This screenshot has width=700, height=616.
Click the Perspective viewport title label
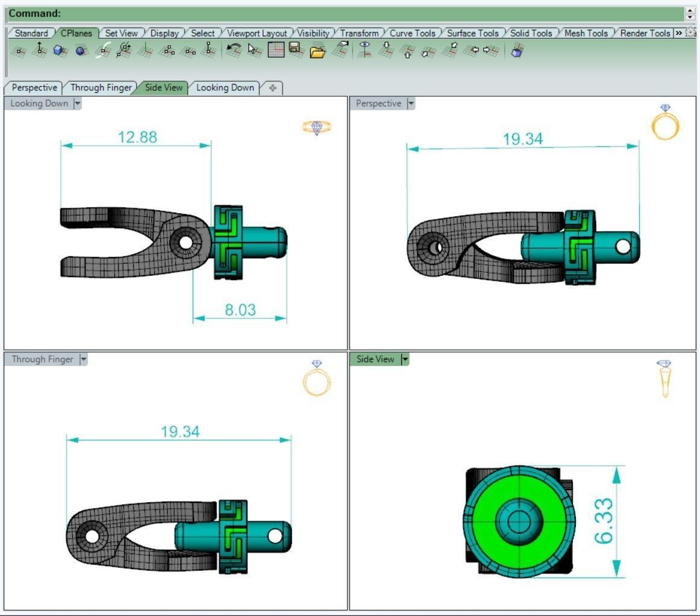click(378, 104)
